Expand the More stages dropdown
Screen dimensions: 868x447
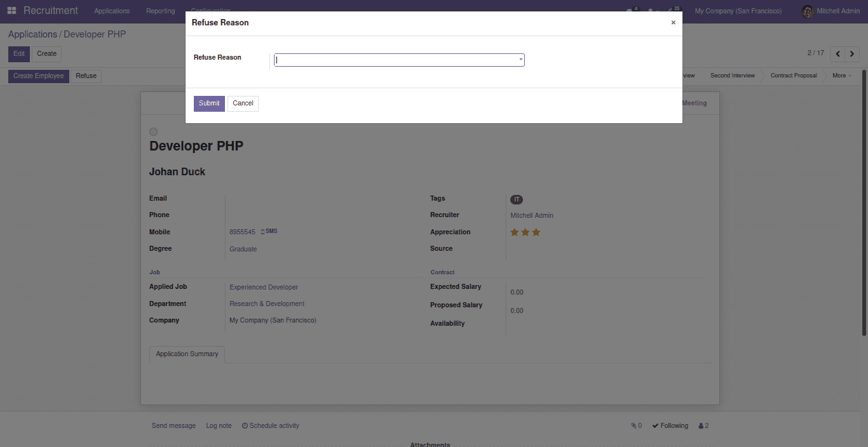(x=841, y=76)
